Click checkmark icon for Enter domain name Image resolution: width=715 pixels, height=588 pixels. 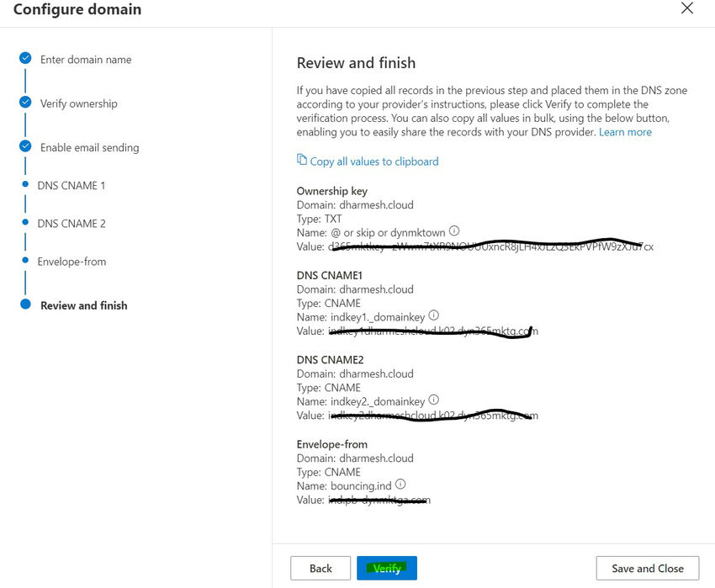tap(25, 59)
